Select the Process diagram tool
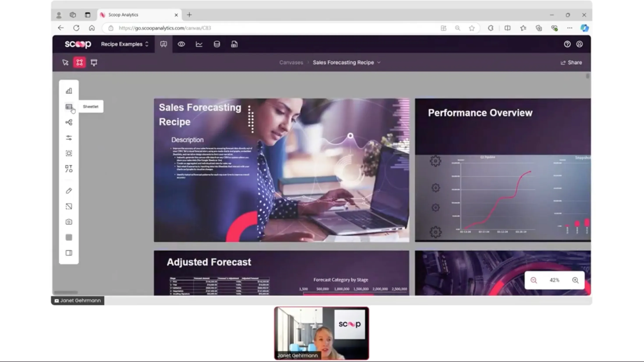Image resolution: width=644 pixels, height=362 pixels. (x=69, y=122)
